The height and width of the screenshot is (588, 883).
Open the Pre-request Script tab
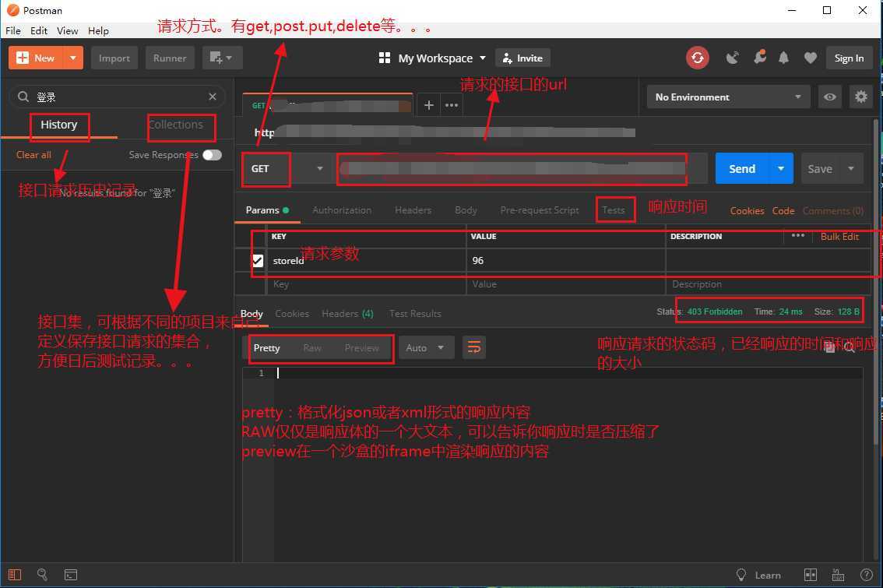click(540, 210)
